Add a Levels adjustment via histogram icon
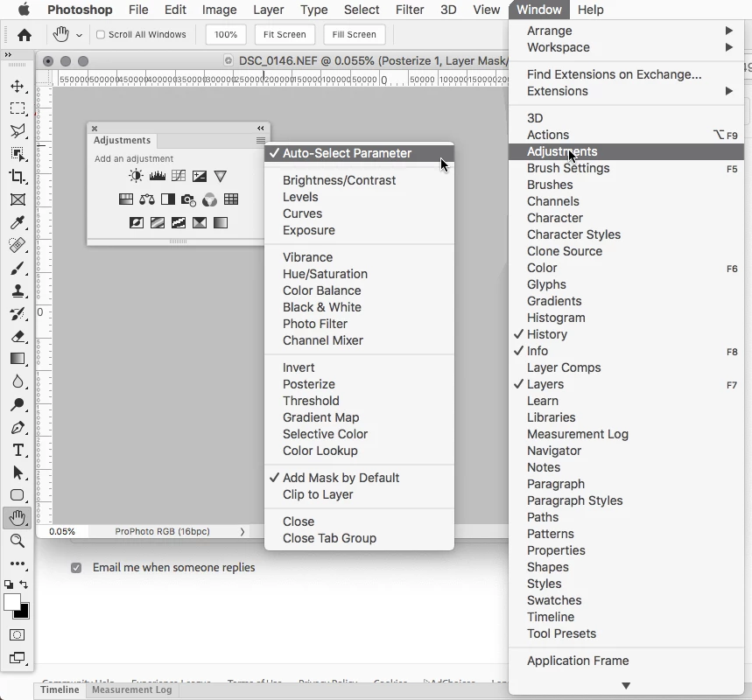 point(158,176)
